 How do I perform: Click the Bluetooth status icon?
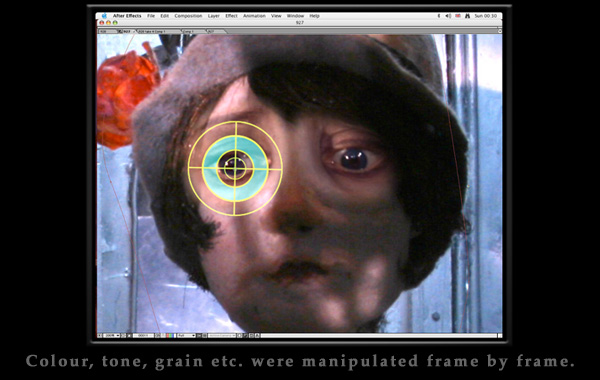pos(439,16)
